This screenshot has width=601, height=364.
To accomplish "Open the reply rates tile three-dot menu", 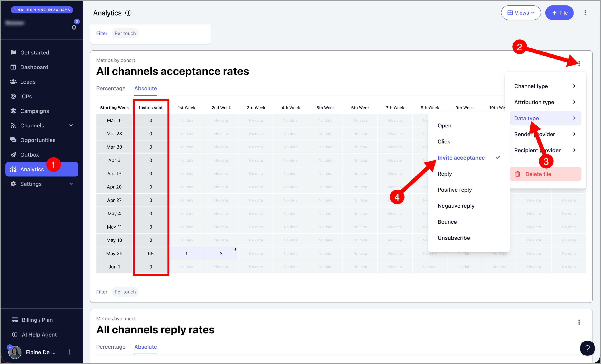I will (579, 322).
